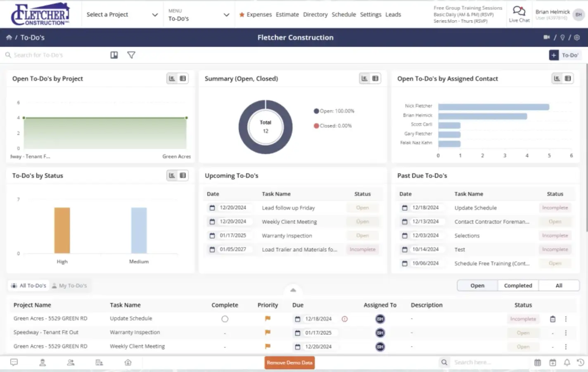The height and width of the screenshot is (372, 588).
Task: Switch to My To-Do's tab
Action: [69, 286]
